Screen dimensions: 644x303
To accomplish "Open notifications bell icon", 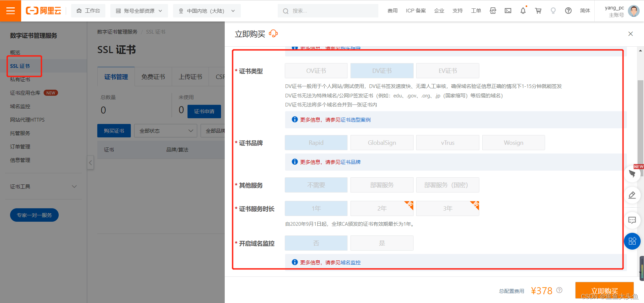I will 523,11.
